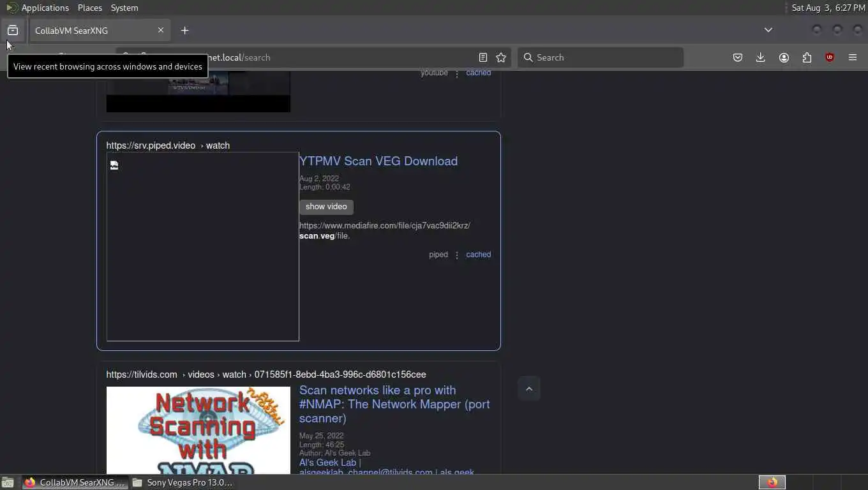The image size is (868, 490).
Task: Click the Length: 0:00:42 text
Action: point(325,187)
